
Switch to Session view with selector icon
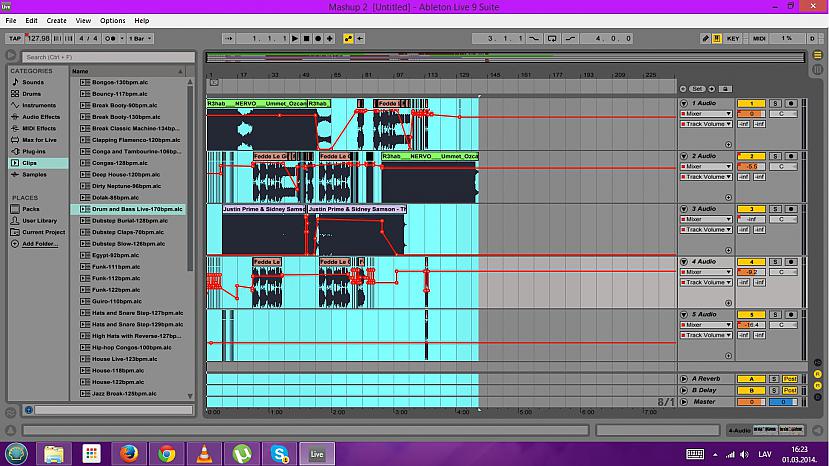[817, 69]
